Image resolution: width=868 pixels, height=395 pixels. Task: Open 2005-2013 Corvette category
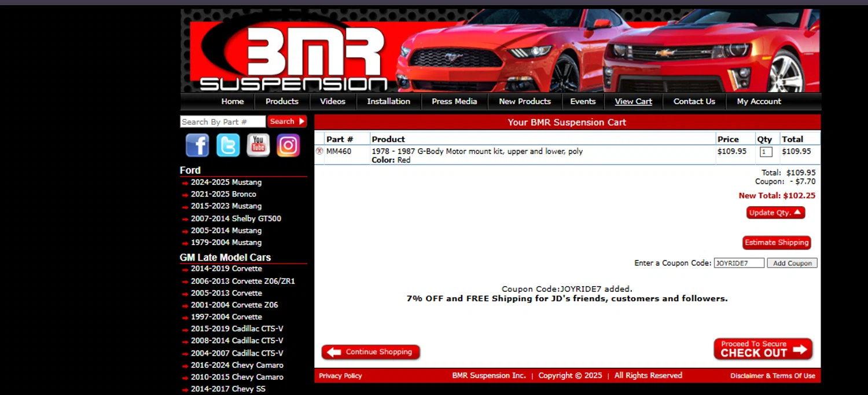(x=226, y=293)
